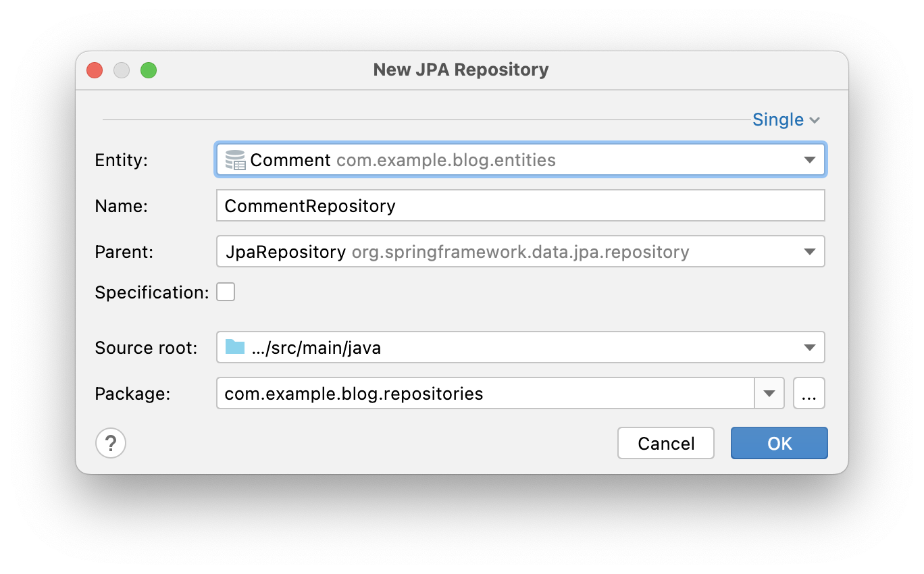This screenshot has height=574, width=924.
Task: Open the Parent dropdown
Action: click(x=810, y=251)
